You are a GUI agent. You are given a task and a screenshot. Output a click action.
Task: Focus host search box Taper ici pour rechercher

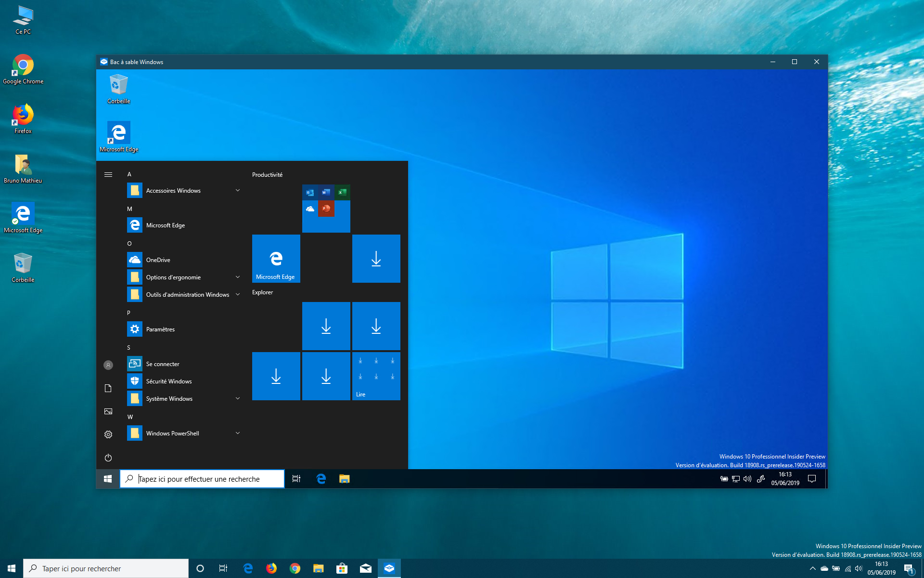click(x=106, y=568)
